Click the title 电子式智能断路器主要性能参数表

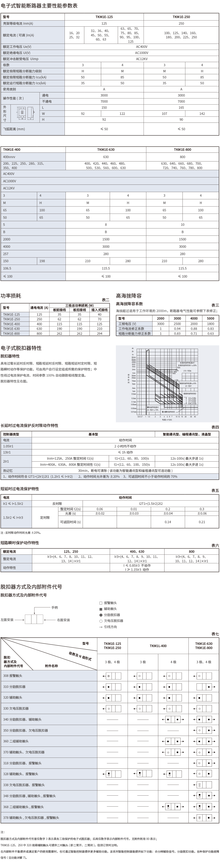point(39,6)
